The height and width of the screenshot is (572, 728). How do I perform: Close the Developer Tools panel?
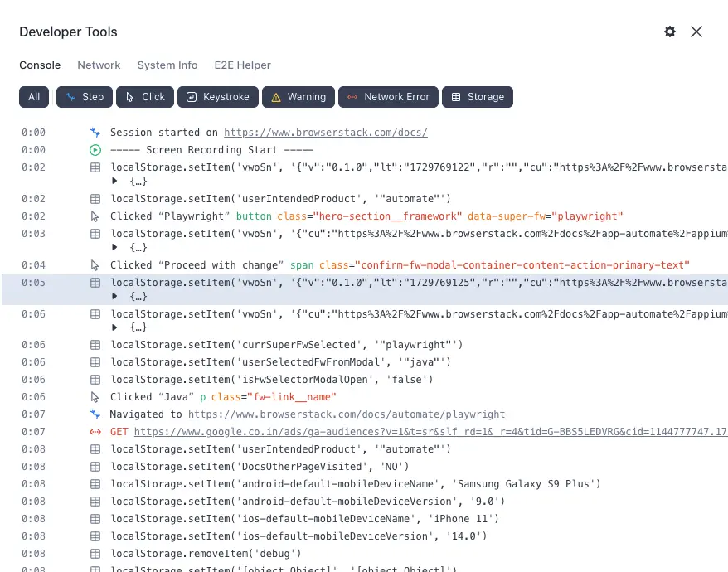click(696, 32)
